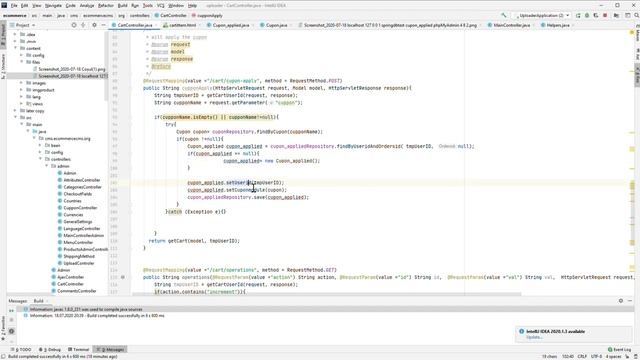Click the UTF-8 encoding status item
Viewport: 640px width, 360px height.
[x=596, y=356]
